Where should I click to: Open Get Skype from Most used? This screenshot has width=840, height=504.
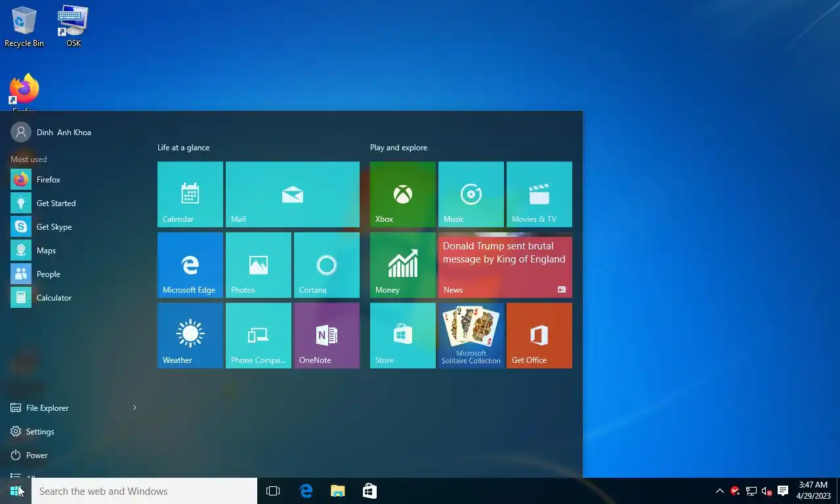(73, 227)
